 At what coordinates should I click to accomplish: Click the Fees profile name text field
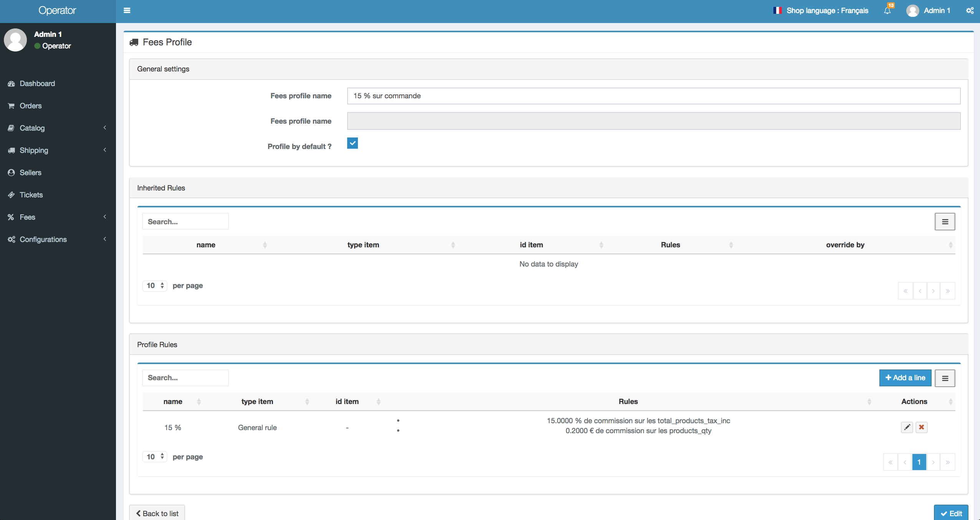point(653,96)
